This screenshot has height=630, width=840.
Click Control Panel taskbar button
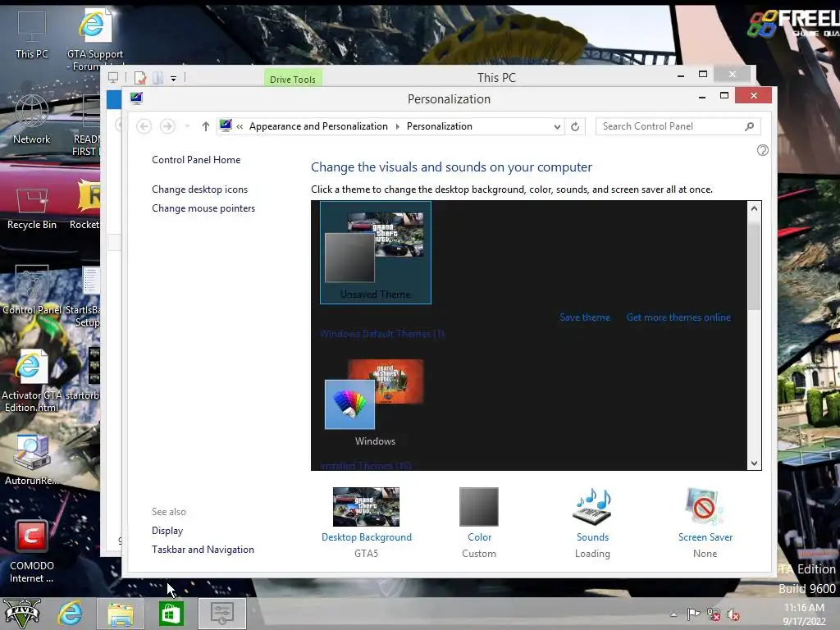coord(221,614)
